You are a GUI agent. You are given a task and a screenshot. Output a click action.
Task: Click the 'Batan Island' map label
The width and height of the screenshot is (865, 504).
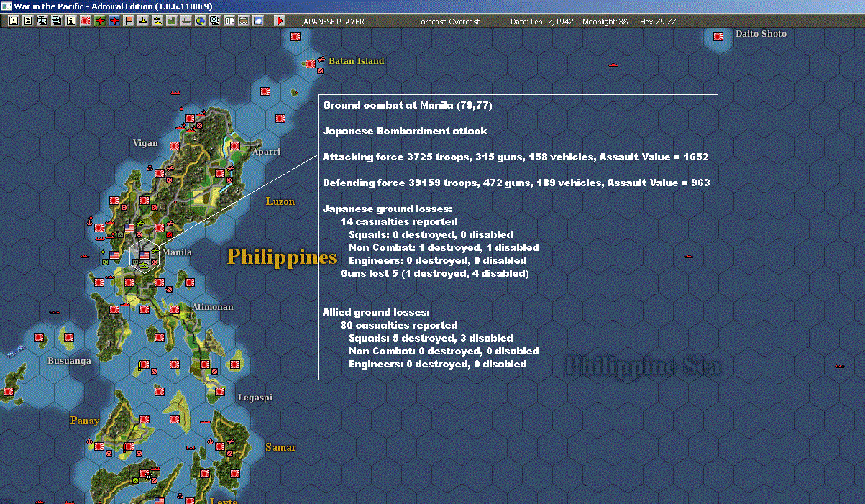click(357, 61)
